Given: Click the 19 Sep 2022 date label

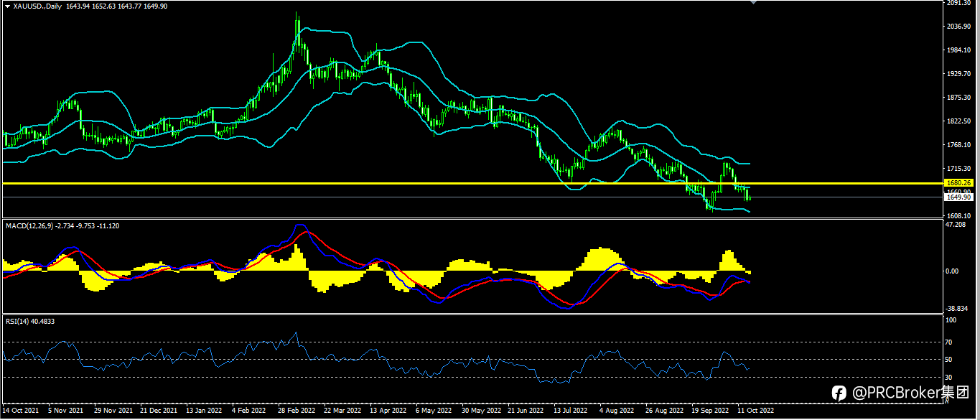Looking at the screenshot, I should pos(709,411).
